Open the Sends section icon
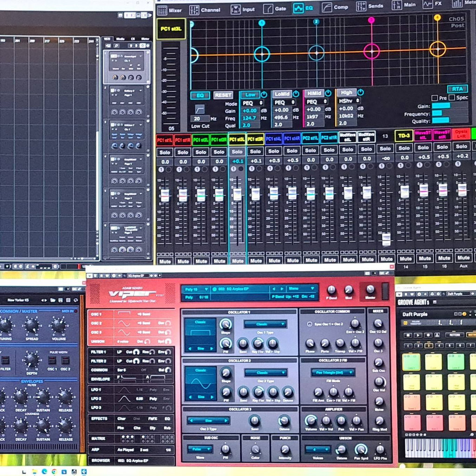This screenshot has height=476, width=476. click(361, 7)
